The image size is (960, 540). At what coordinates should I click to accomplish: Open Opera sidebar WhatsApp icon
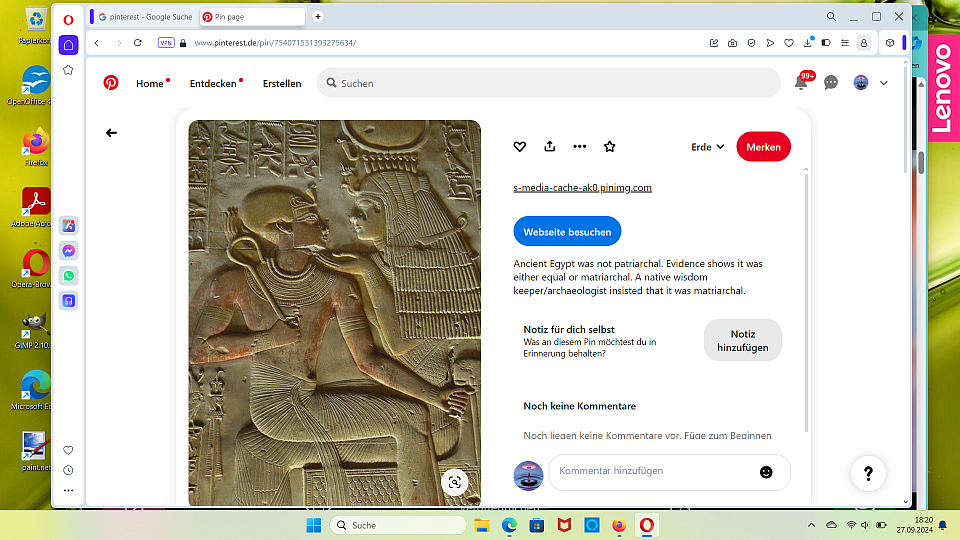(x=69, y=276)
